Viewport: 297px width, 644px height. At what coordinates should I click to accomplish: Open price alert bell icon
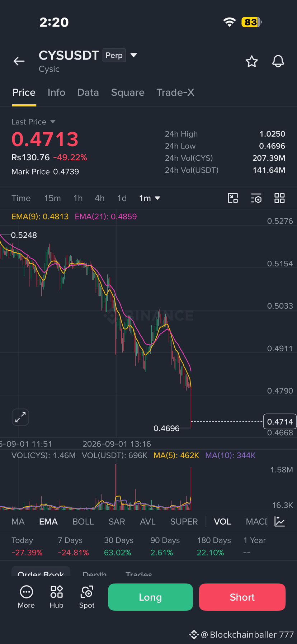pos(278,61)
